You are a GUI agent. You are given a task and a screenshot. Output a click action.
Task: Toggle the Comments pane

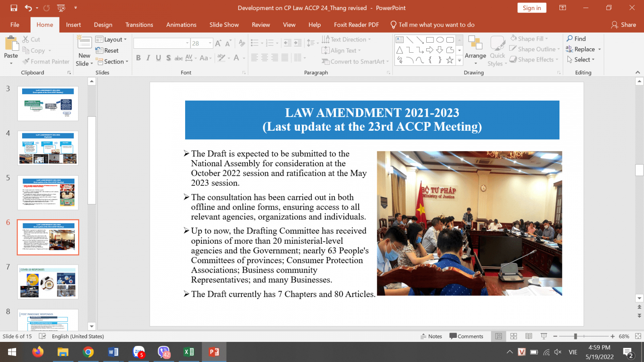coord(466,336)
